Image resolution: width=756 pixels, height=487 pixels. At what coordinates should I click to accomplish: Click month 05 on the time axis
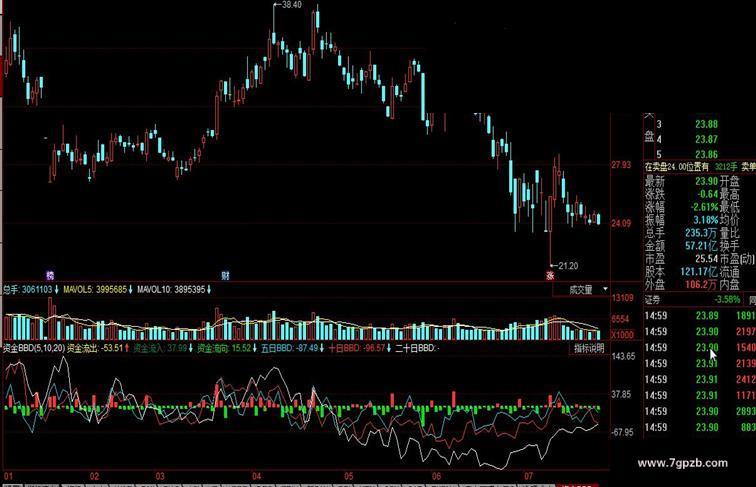coord(348,476)
